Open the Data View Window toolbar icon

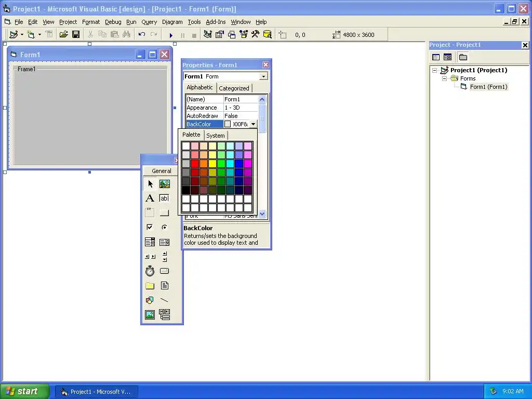268,35
